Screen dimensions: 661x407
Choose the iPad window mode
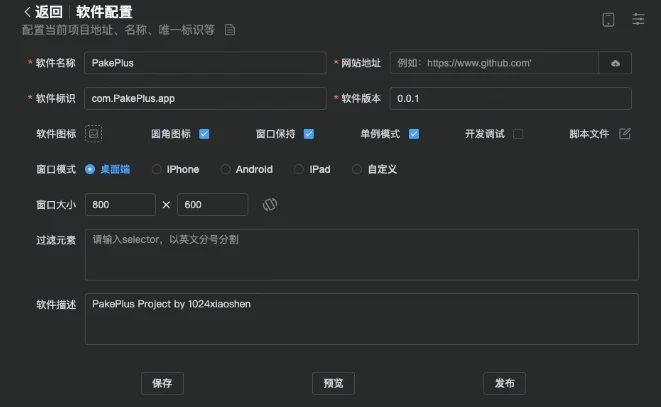[299, 169]
